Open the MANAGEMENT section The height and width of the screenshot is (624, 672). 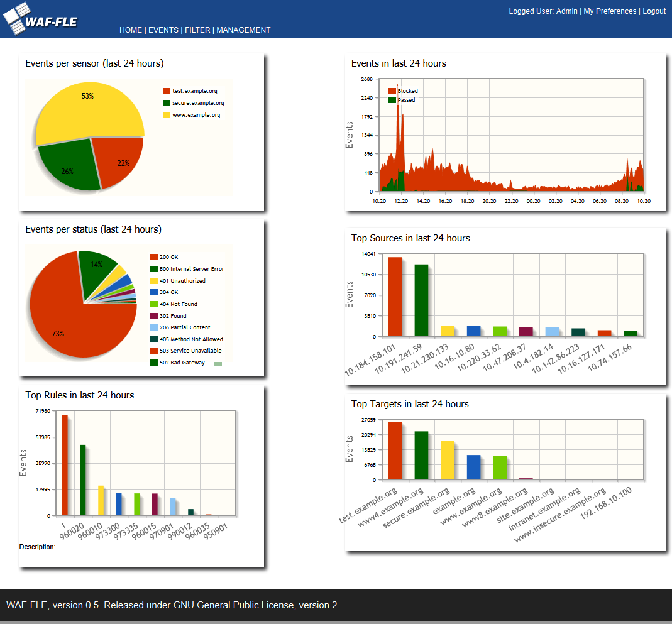click(244, 30)
